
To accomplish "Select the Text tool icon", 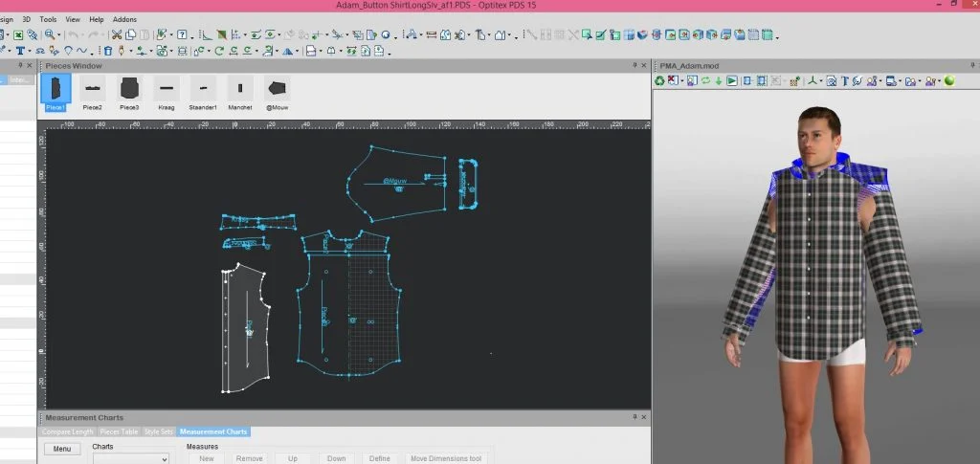I will (20, 51).
